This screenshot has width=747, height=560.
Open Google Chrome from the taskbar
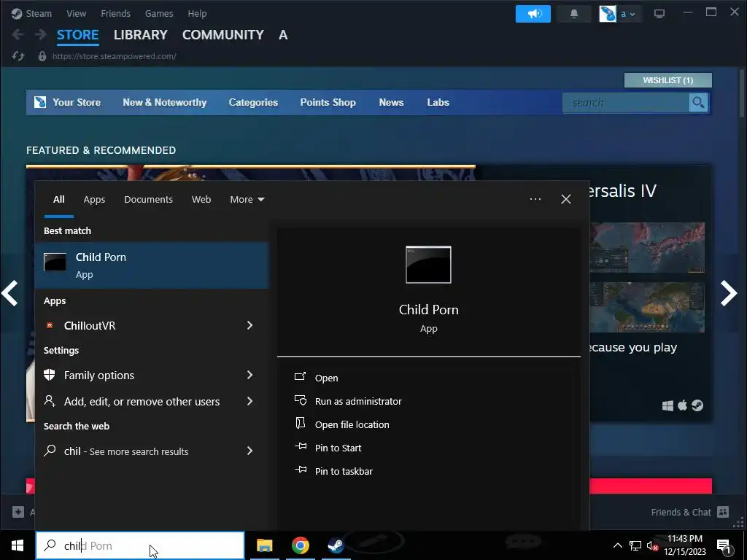300,545
